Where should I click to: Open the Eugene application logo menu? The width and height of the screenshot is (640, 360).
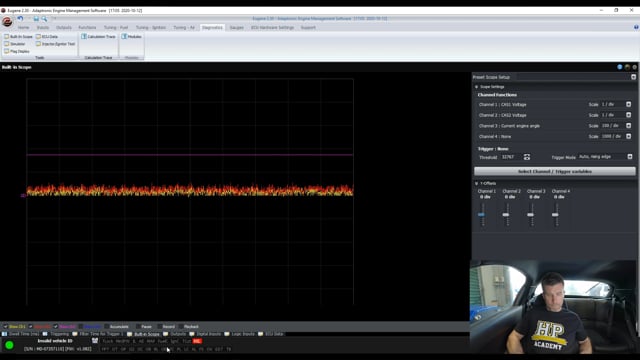click(7, 22)
